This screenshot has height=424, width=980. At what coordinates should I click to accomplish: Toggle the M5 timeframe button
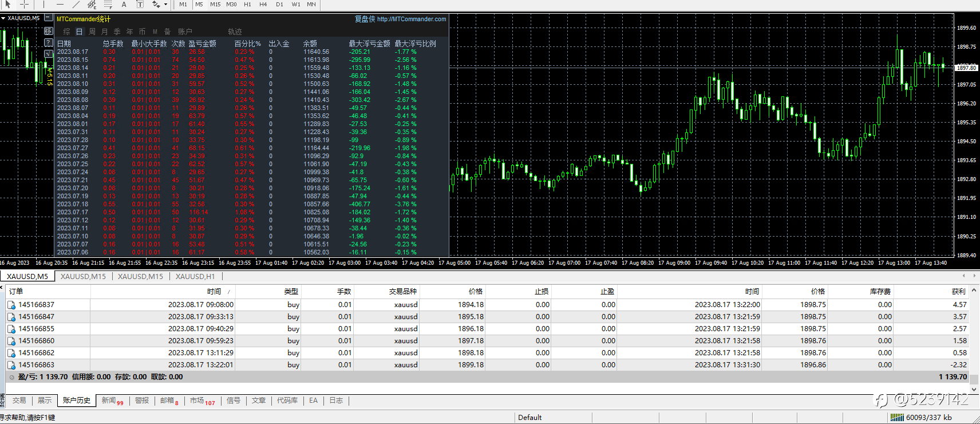click(199, 4)
